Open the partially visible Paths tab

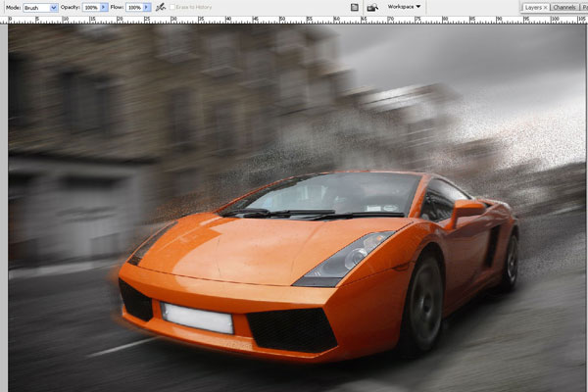[584, 8]
